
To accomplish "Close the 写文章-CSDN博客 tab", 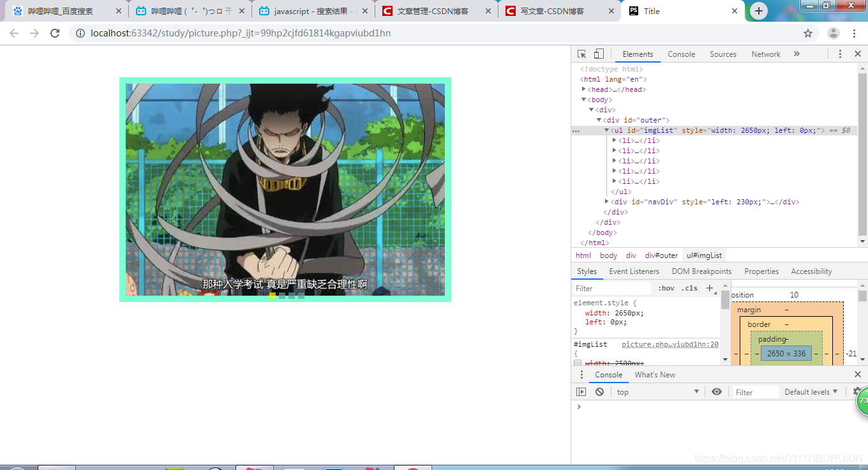I will point(611,11).
